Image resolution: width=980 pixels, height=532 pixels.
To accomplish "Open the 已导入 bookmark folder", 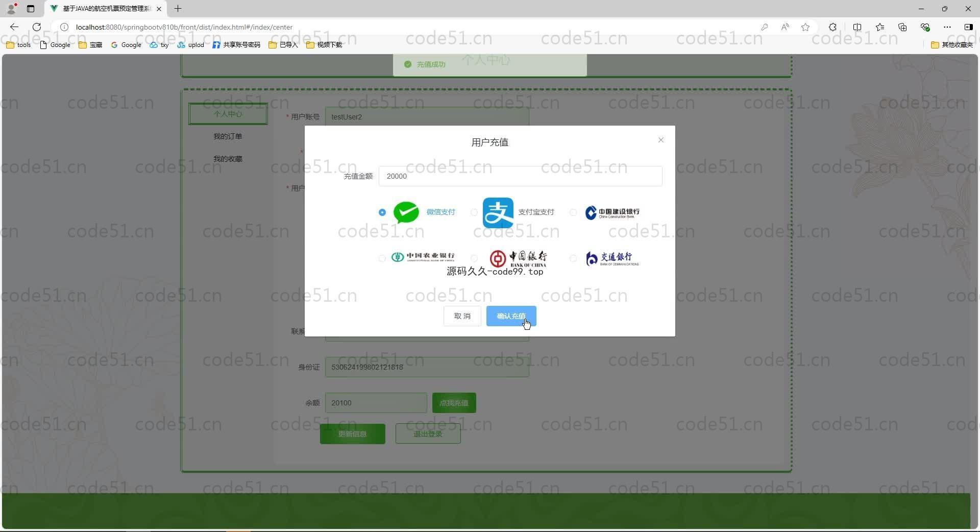I will point(283,45).
